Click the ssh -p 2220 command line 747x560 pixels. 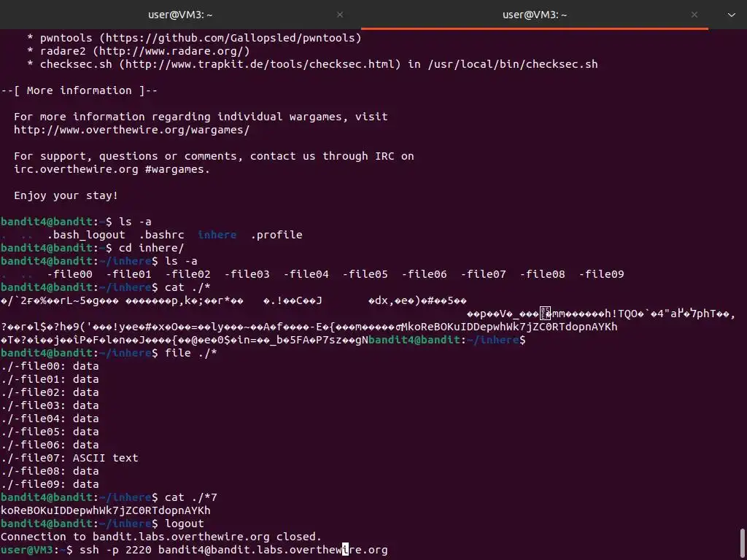[233, 550]
